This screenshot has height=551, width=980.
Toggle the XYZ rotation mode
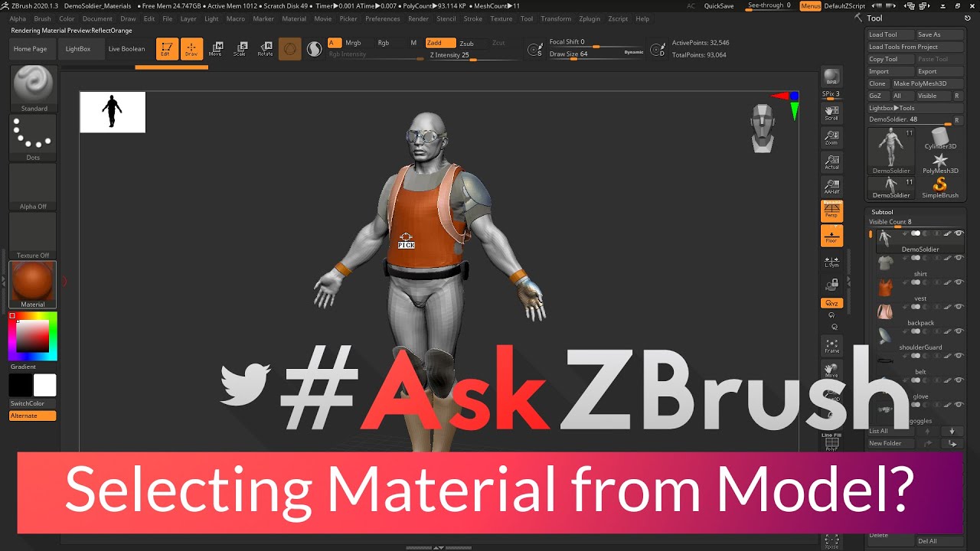pyautogui.click(x=831, y=303)
